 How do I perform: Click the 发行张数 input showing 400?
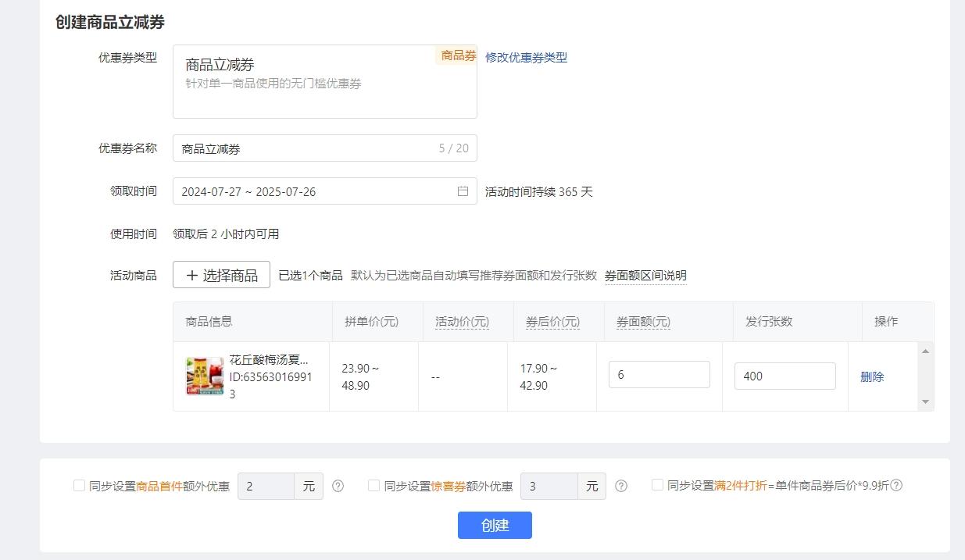point(785,376)
